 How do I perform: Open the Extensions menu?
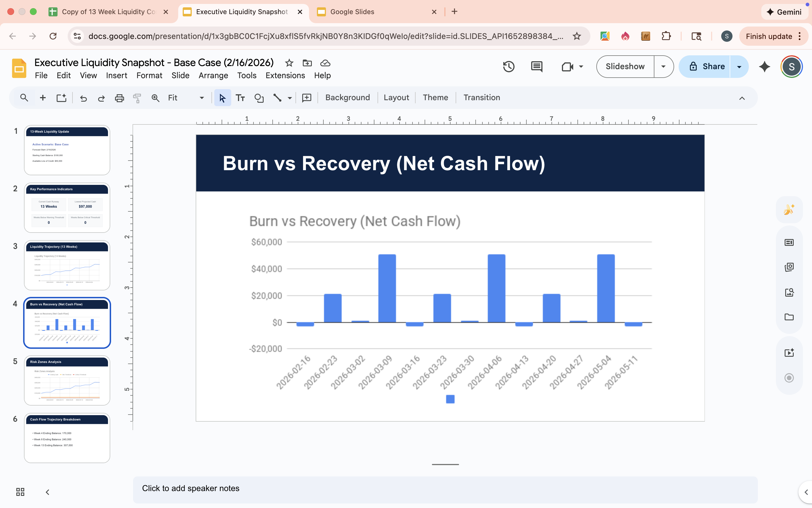point(285,76)
